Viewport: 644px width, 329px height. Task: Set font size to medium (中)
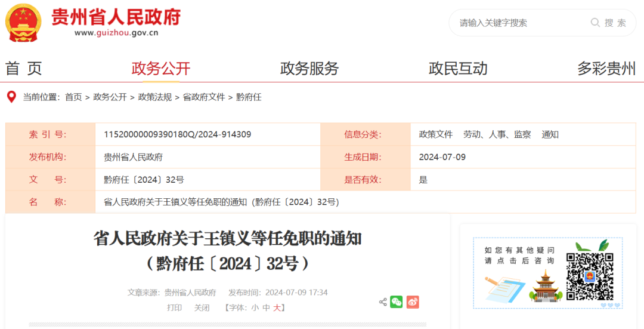click(x=266, y=308)
